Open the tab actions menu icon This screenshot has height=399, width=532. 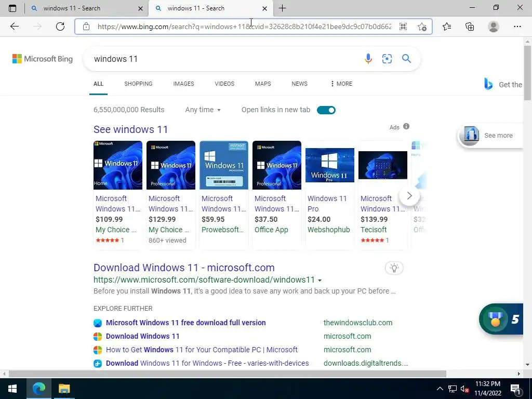pyautogui.click(x=12, y=8)
